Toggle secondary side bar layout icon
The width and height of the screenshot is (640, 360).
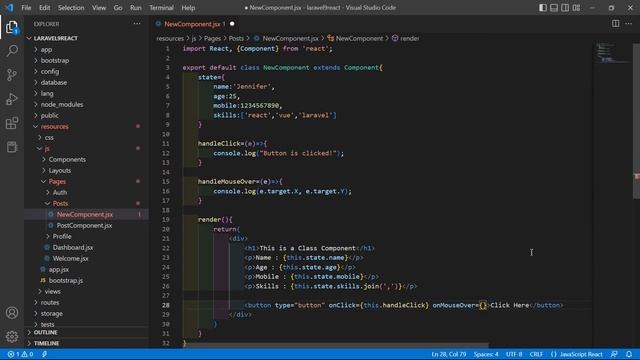(x=565, y=8)
